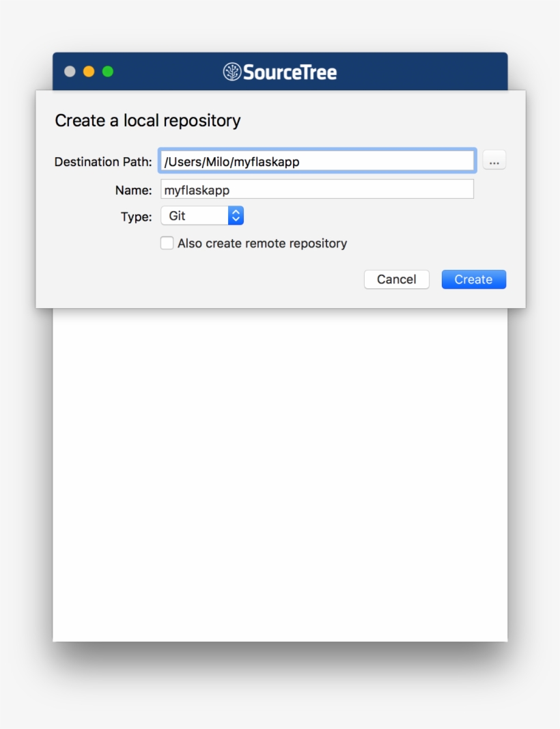Image resolution: width=560 pixels, height=729 pixels.
Task: Open the Type dropdown showing Git
Action: click(195, 216)
